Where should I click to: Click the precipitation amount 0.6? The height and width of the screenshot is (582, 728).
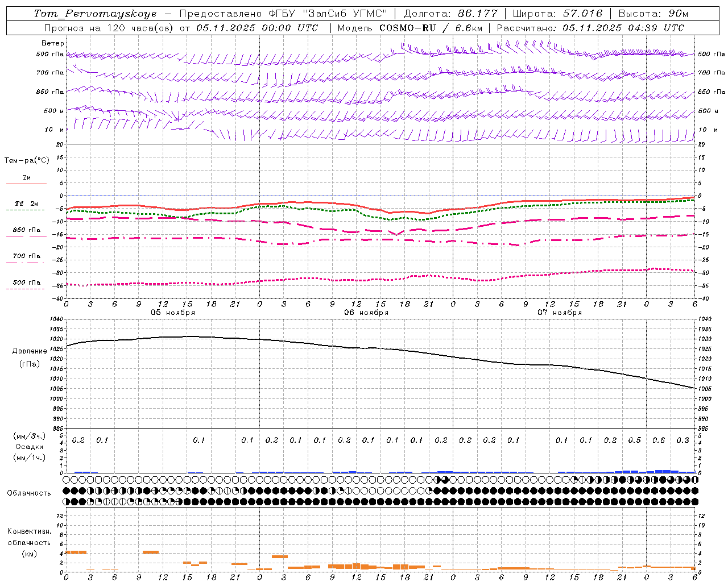[x=659, y=440]
